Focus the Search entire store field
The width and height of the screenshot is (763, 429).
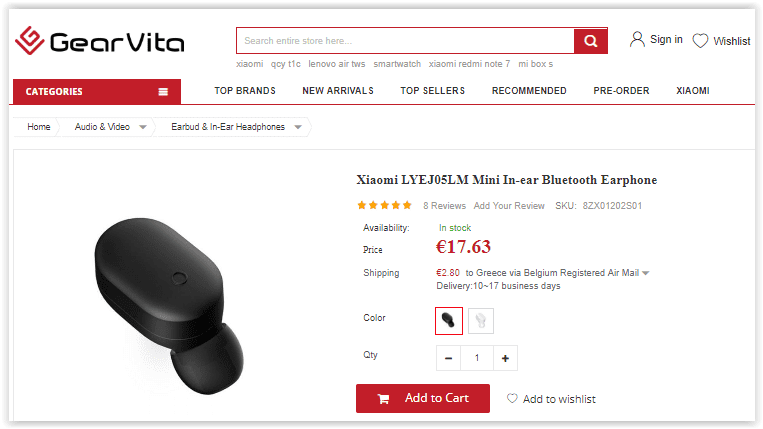pyautogui.click(x=405, y=41)
